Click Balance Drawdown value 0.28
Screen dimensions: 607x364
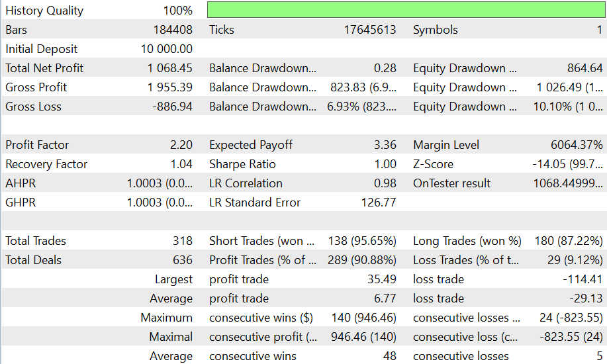pos(385,68)
